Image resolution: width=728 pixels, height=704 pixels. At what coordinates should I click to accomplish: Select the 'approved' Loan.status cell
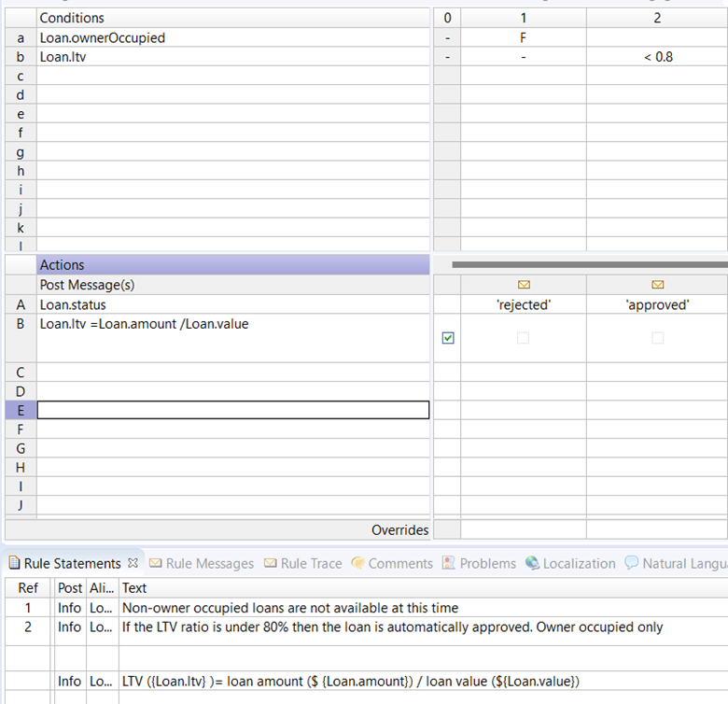point(657,304)
